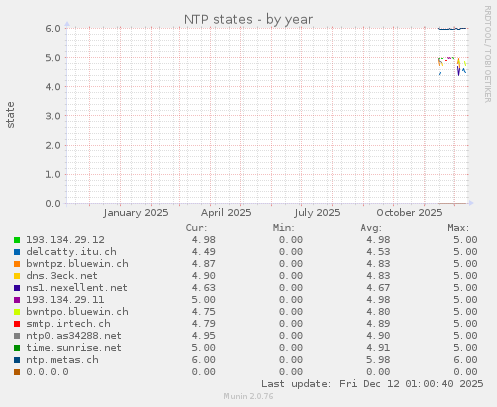This screenshot has height=407, width=497.
Task: Click the yellow swatch for dns.3eck.net
Action: (x=17, y=276)
